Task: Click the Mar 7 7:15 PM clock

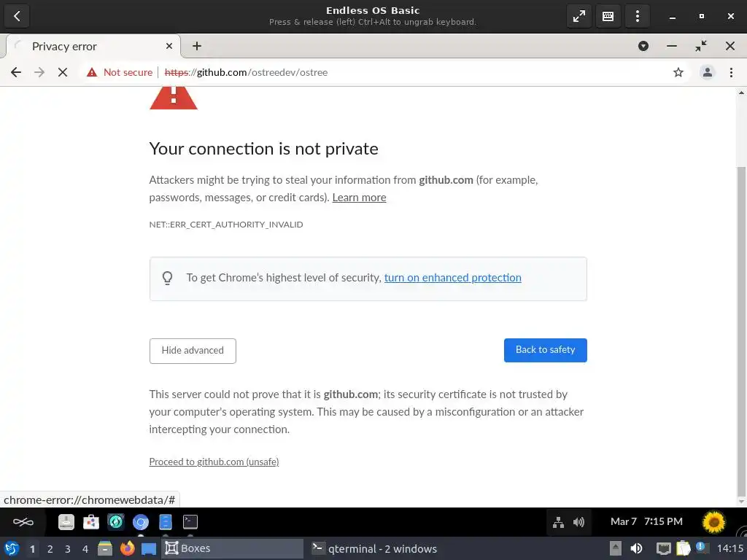Action: [x=646, y=522]
